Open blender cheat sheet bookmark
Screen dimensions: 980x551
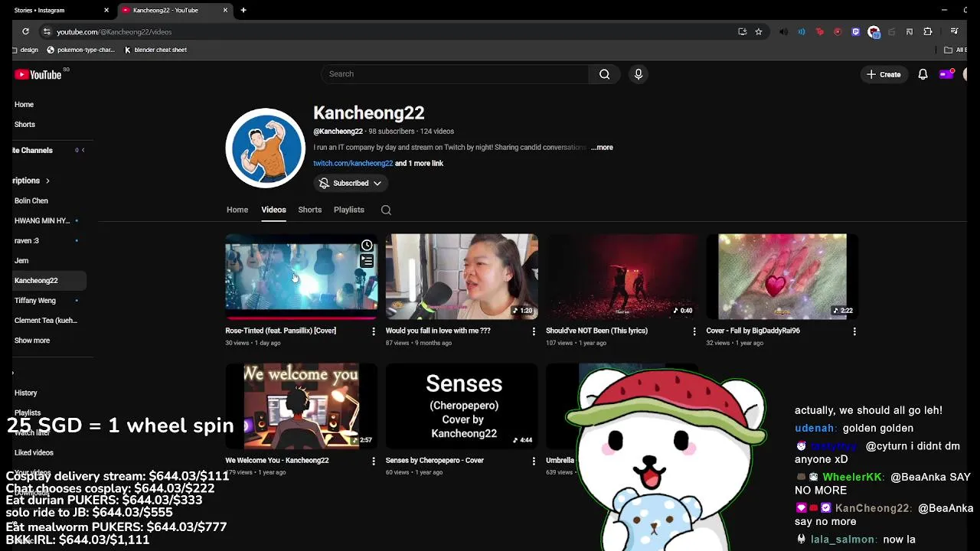tap(155, 50)
